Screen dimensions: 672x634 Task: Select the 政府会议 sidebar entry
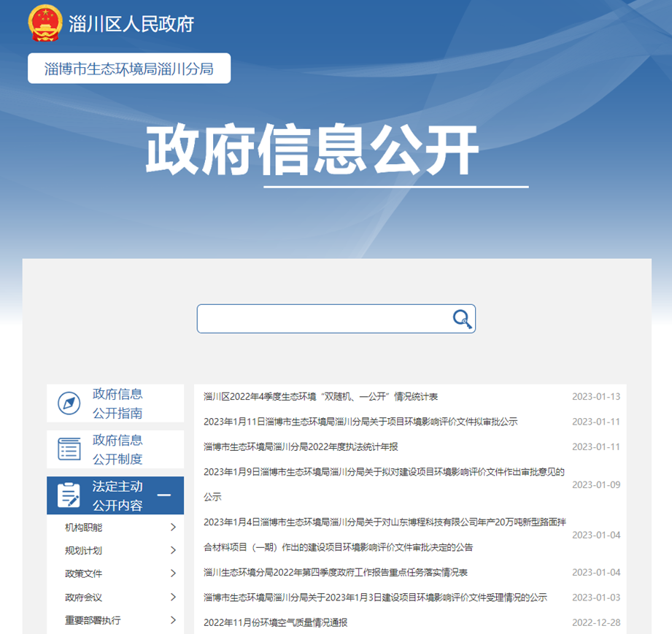[x=83, y=598]
